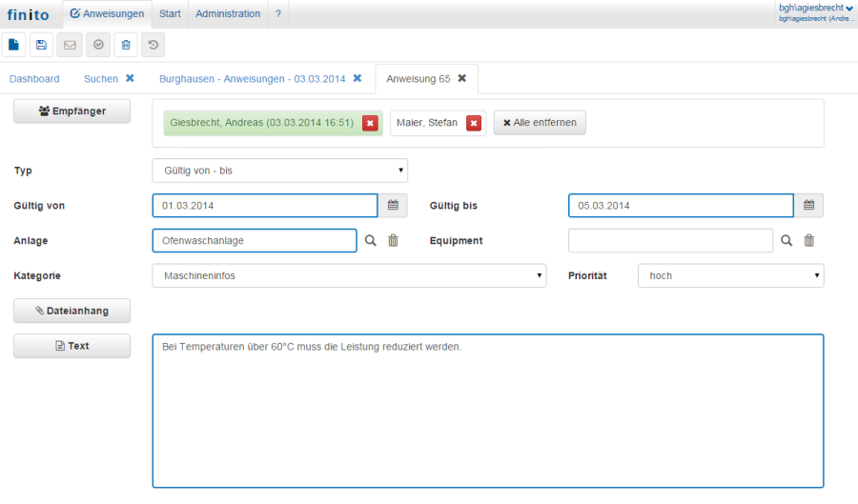Expand the Typ dropdown
Image resolution: width=858 pixels, height=504 pixels.
(x=279, y=171)
